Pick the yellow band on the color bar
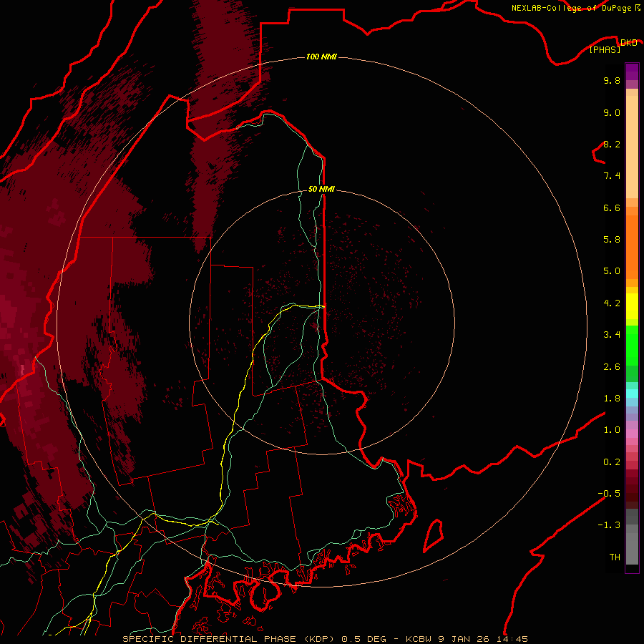This screenshot has height=644, width=644. tap(632, 306)
